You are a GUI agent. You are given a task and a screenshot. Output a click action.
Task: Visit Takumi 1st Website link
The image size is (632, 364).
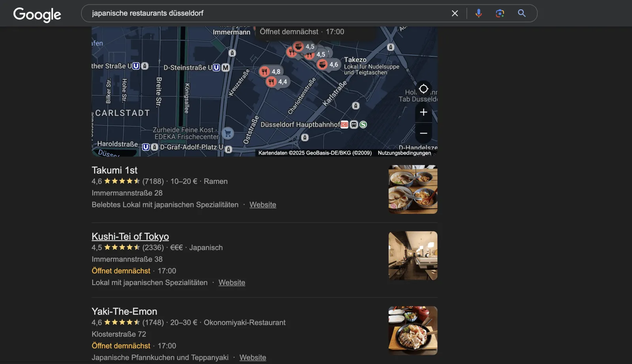(x=263, y=205)
